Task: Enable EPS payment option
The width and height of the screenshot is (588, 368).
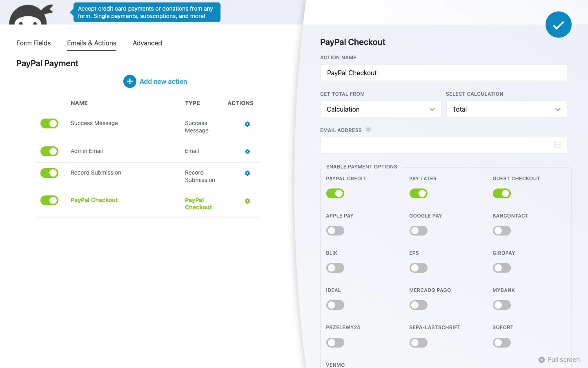Action: pyautogui.click(x=419, y=268)
